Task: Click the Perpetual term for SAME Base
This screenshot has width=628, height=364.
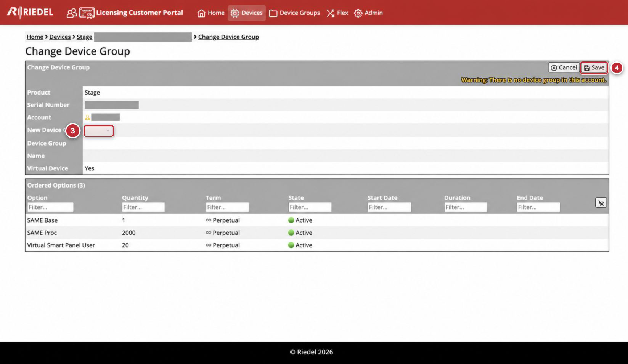Action: (x=223, y=220)
